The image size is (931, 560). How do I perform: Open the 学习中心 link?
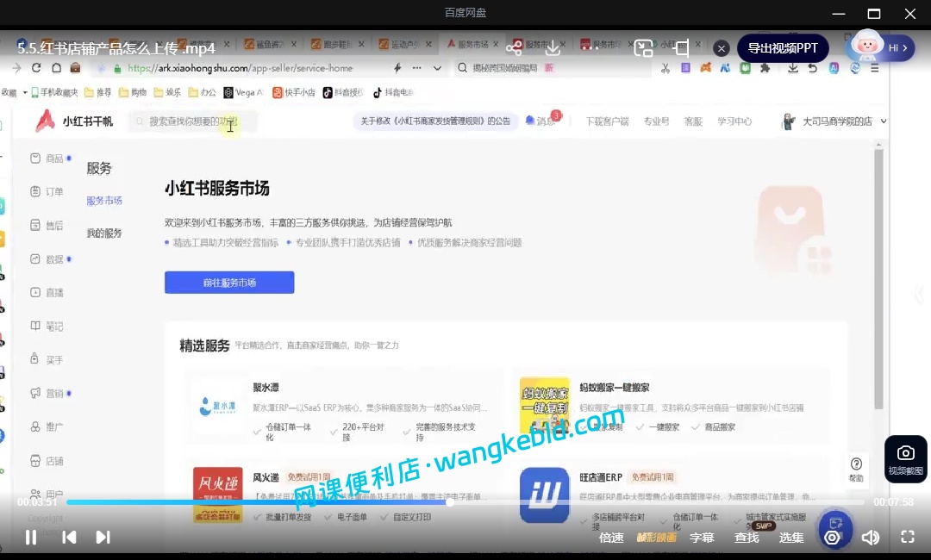(x=734, y=121)
